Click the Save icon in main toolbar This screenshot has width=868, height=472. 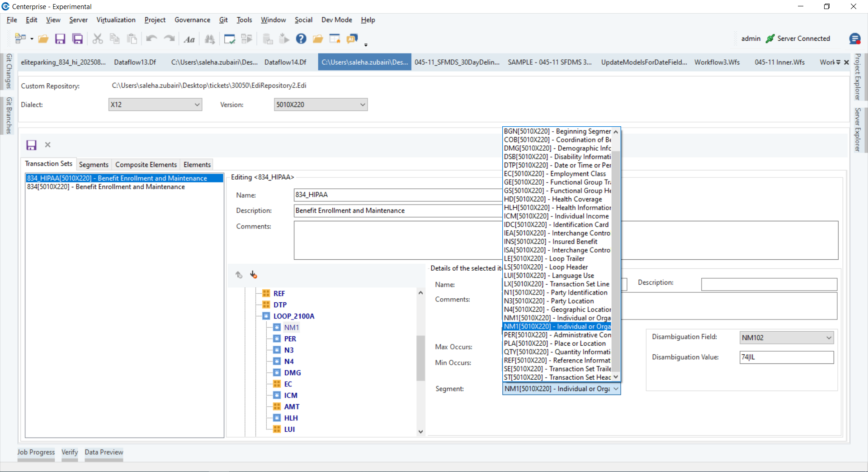click(x=60, y=39)
